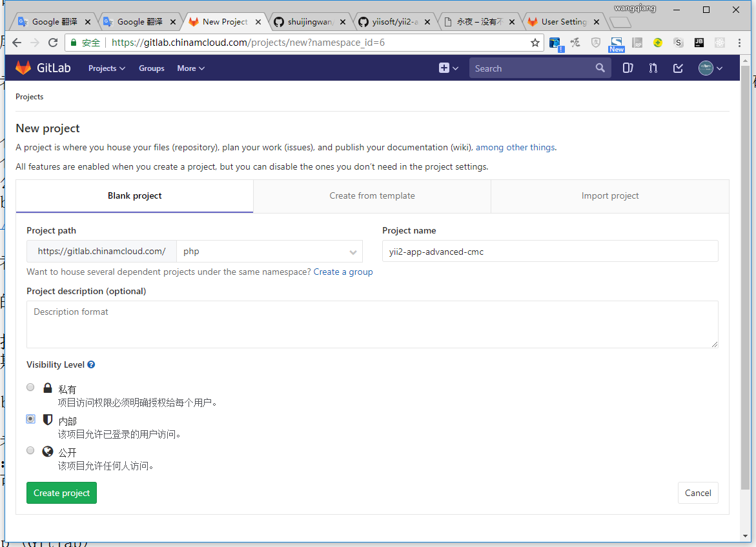This screenshot has width=756, height=547.
Task: Open the merge requests icon
Action: point(653,68)
